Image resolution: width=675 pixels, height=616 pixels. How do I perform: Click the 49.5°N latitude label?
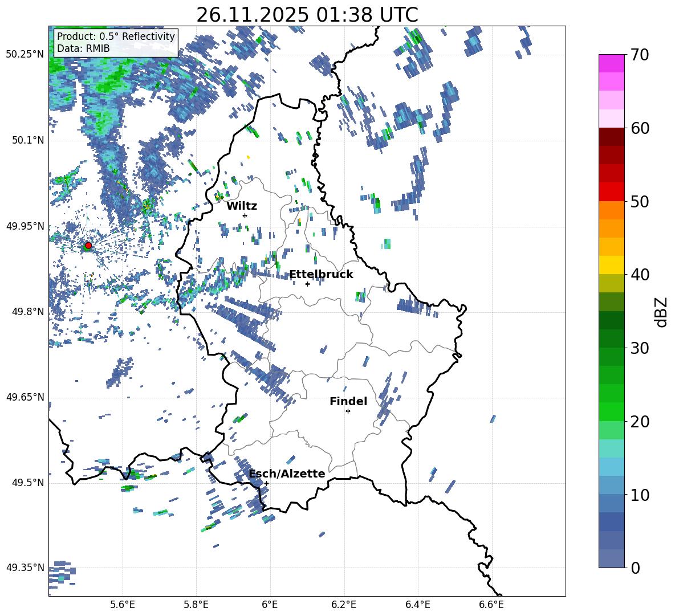pyautogui.click(x=29, y=482)
